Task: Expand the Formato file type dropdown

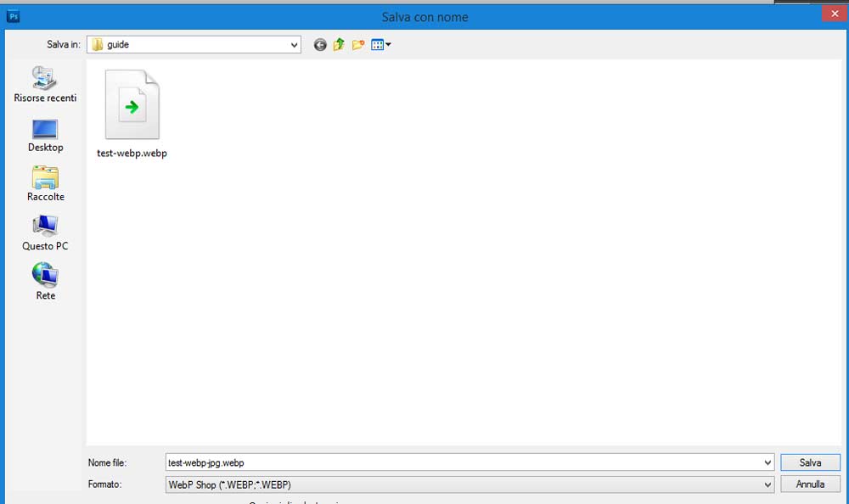Action: click(767, 484)
